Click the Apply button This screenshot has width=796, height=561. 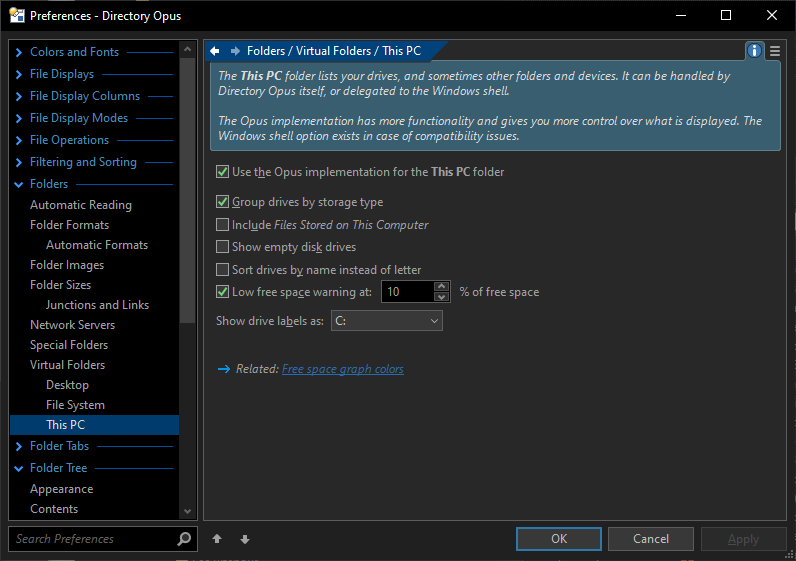(743, 539)
